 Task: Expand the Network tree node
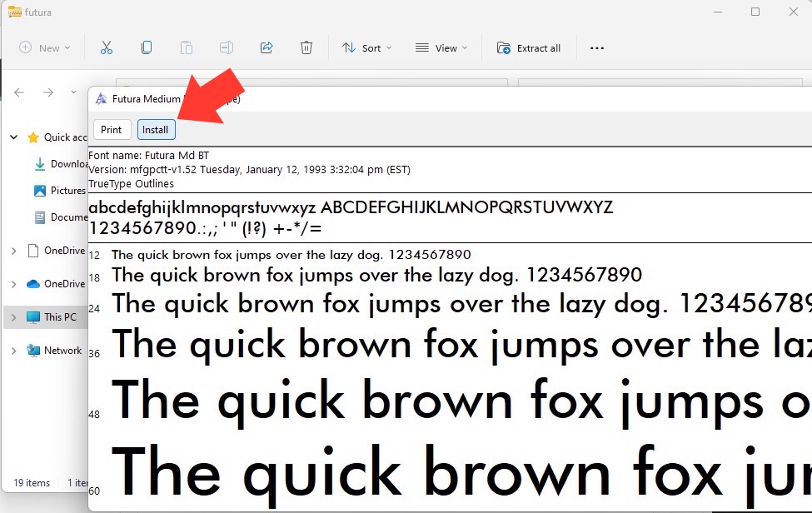(14, 351)
